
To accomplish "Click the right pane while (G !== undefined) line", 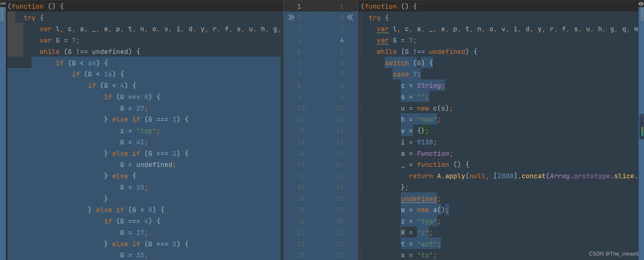I will 427,52.
